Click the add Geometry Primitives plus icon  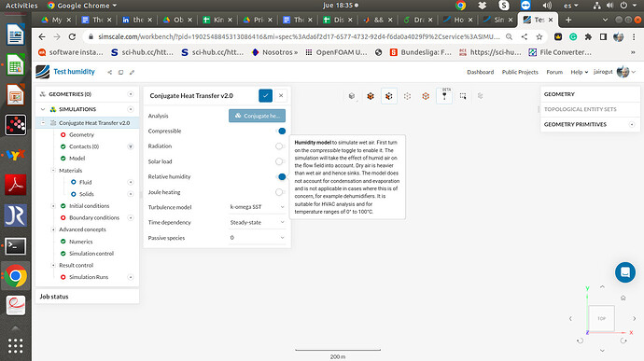pyautogui.click(x=632, y=124)
